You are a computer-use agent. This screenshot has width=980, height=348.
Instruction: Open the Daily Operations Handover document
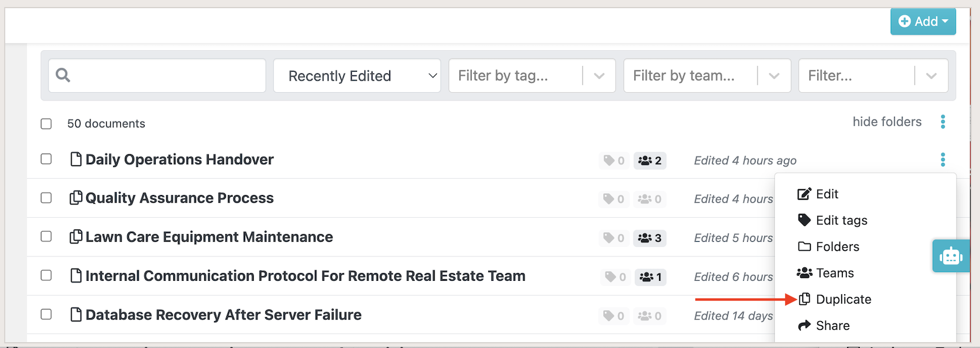180,159
